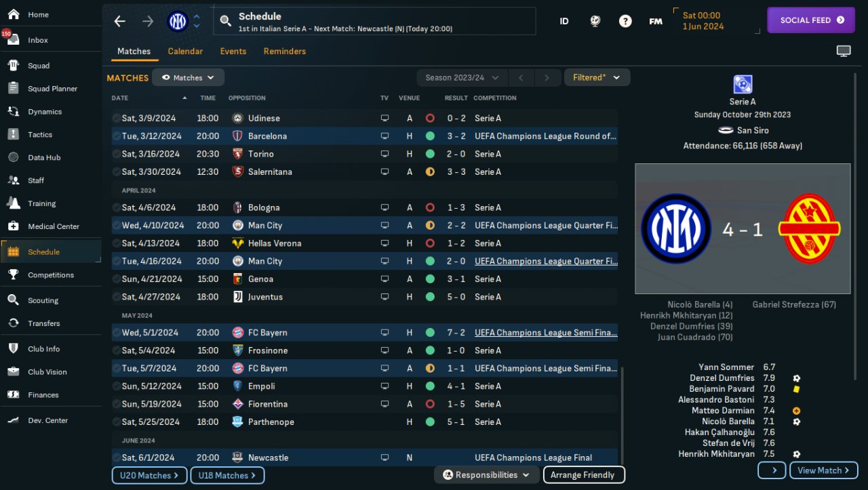Expand the Matches view dropdown
The width and height of the screenshot is (868, 490).
tap(188, 77)
